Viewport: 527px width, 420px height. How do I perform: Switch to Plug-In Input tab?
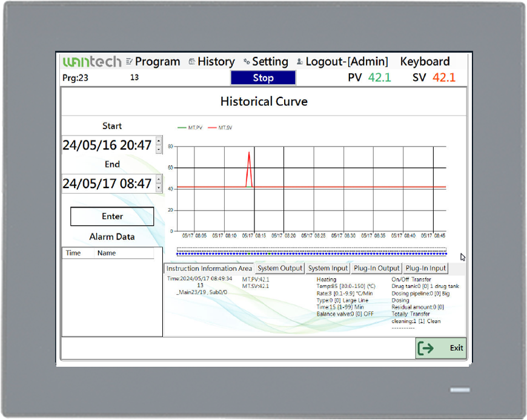(425, 268)
